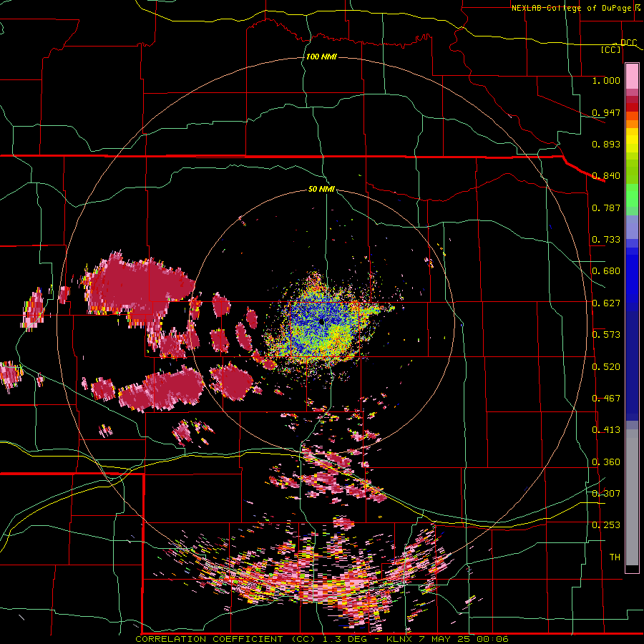Pick the light pink segment of the color bar

tap(632, 76)
